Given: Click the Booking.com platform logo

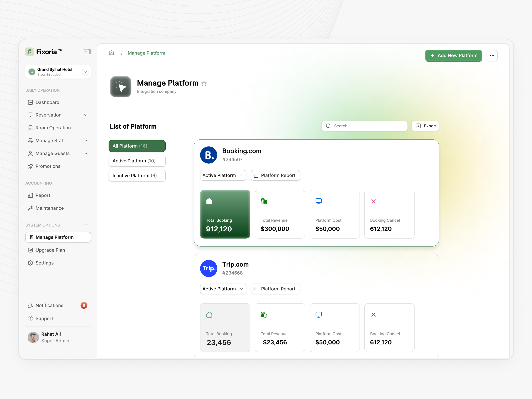Looking at the screenshot, I should coord(208,155).
